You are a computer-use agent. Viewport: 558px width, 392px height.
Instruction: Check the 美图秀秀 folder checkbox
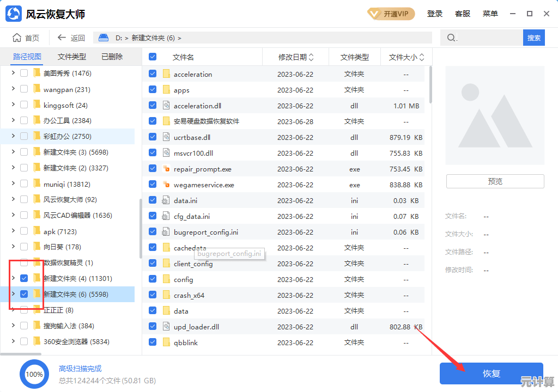24,73
